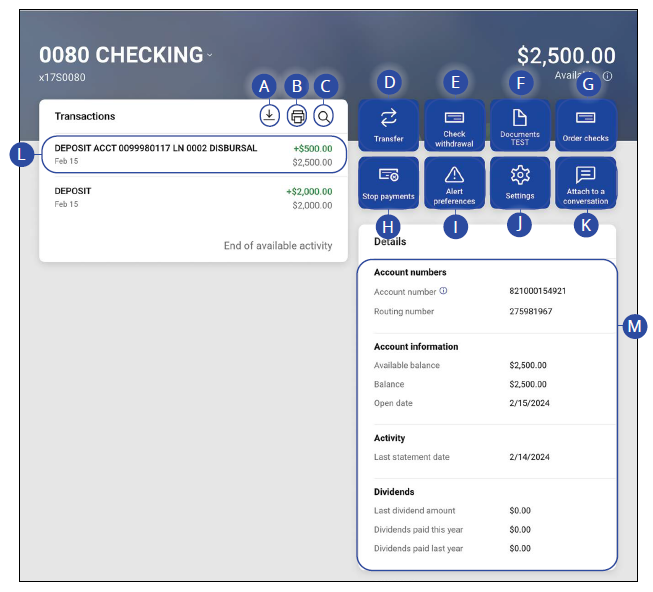
Task: Click the download transactions icon
Action: click(x=268, y=116)
